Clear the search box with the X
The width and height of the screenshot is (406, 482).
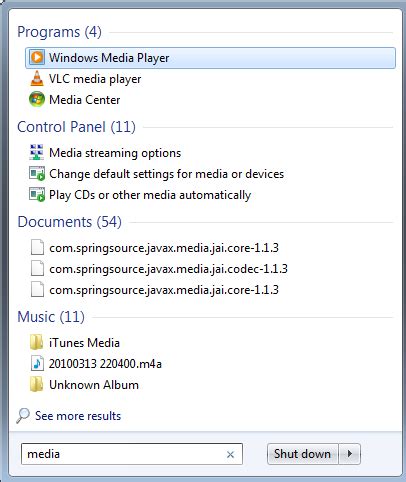tap(230, 454)
